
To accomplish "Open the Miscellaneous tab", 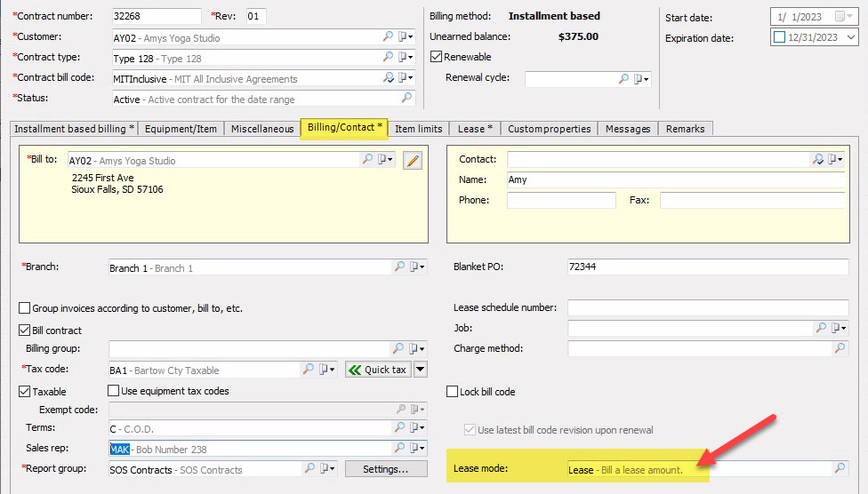I will [262, 129].
